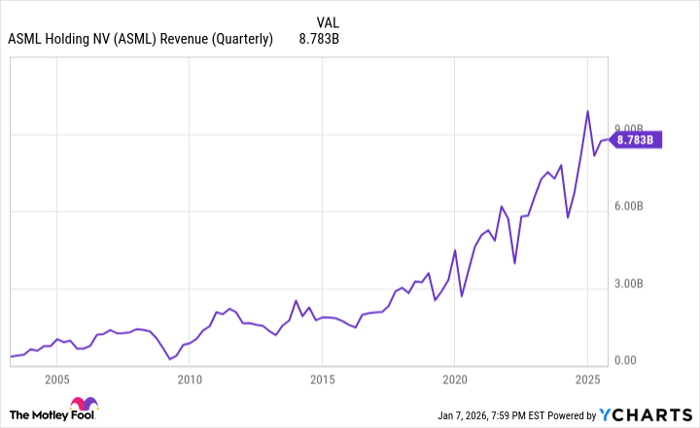Click the 2015 x-axis label
Viewport: 700px width, 428px height.
[322, 380]
